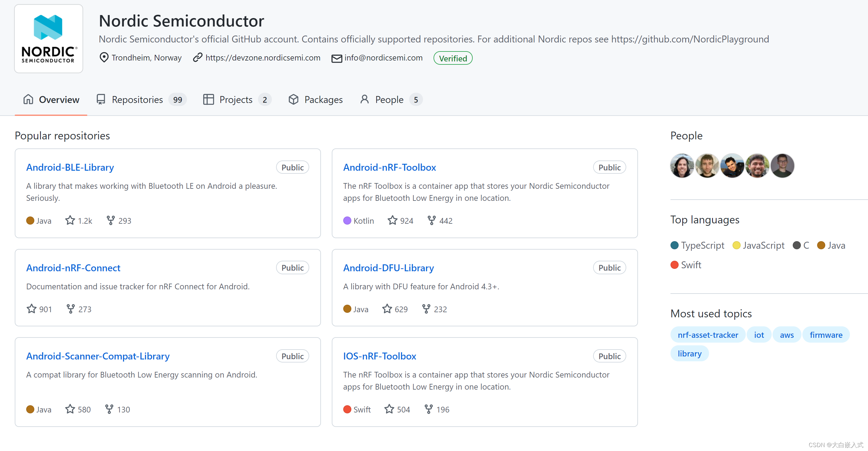868x451 pixels.
Task: Click the fork icon on IOS-nRF-Toolbox card
Action: (428, 409)
